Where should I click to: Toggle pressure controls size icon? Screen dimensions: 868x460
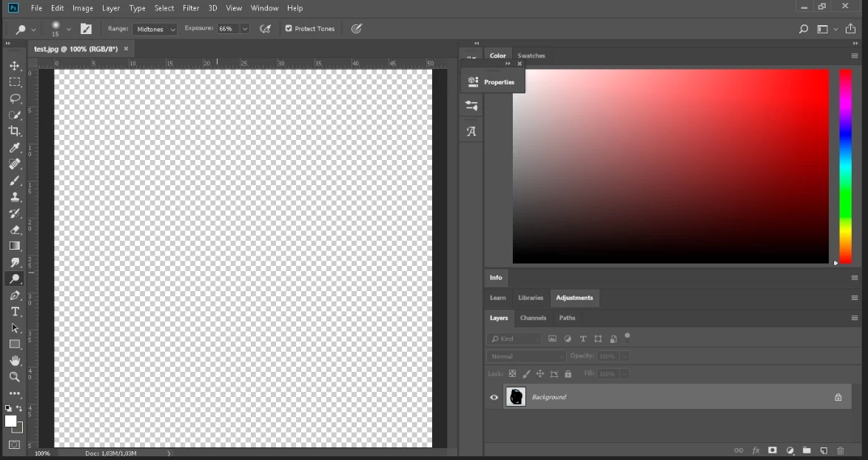(357, 29)
